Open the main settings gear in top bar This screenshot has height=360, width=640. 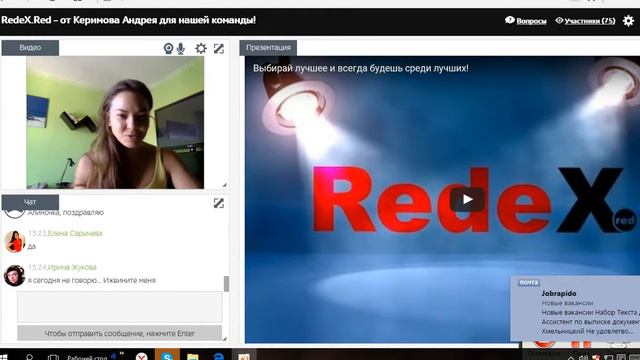pos(629,20)
